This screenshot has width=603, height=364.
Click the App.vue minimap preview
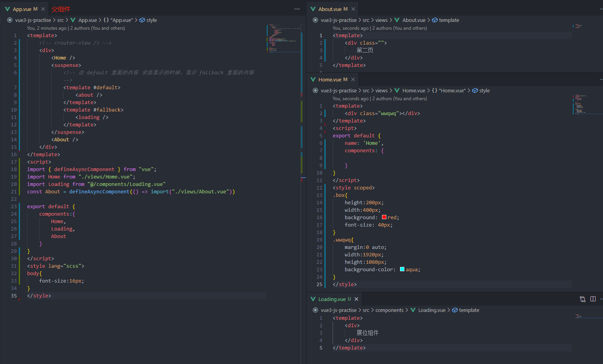(284, 38)
